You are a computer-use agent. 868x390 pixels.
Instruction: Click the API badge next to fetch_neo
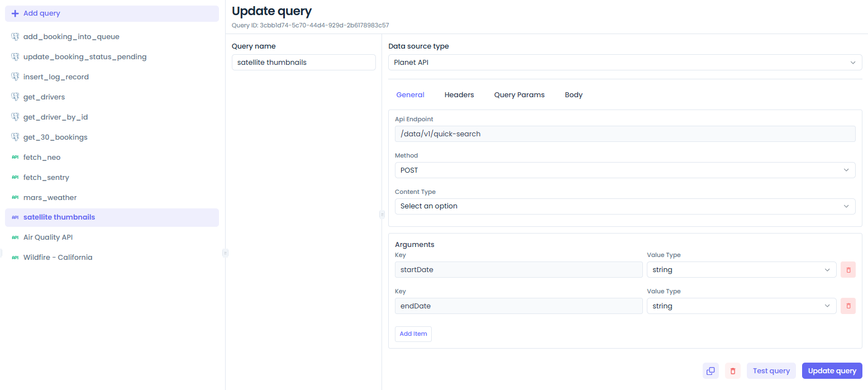[x=15, y=157]
